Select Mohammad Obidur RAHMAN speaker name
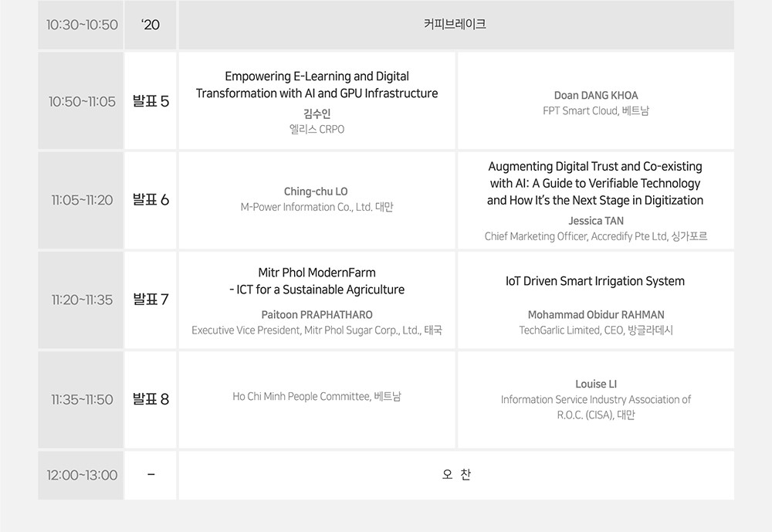772x532 pixels. click(596, 314)
